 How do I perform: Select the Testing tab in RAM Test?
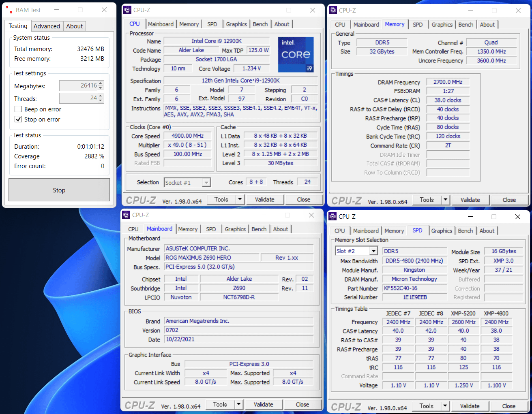pyautogui.click(x=18, y=26)
